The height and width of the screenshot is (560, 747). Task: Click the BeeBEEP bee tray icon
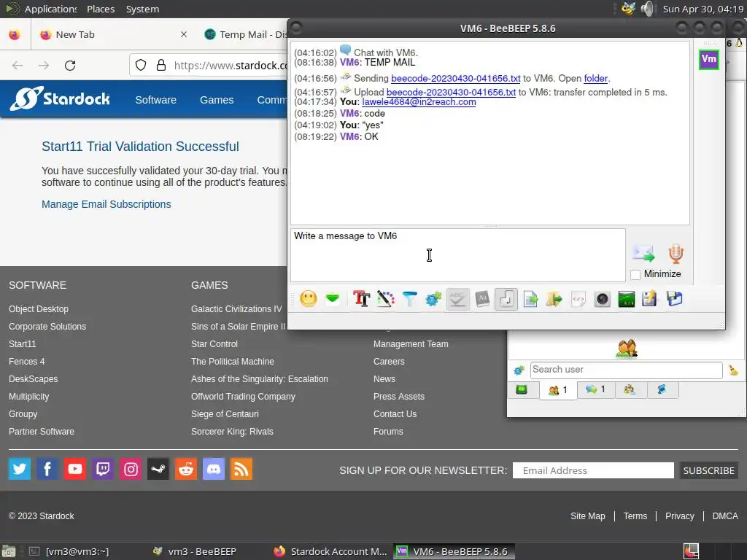point(628,9)
